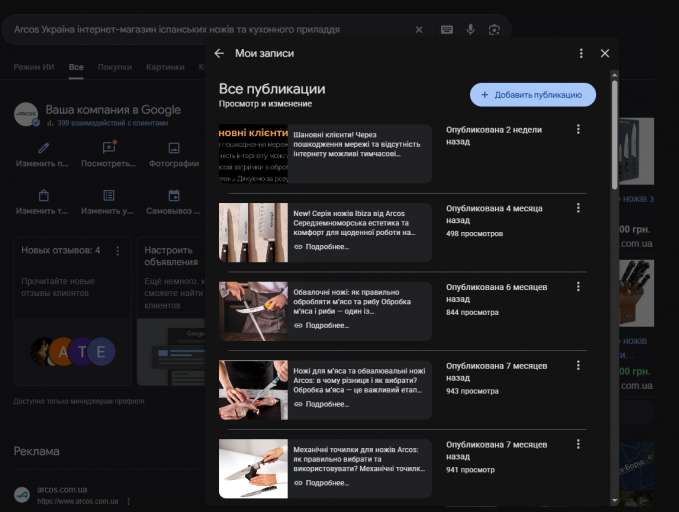Open the meat cutting post thumbnail
This screenshot has width=679, height=512.
[253, 390]
